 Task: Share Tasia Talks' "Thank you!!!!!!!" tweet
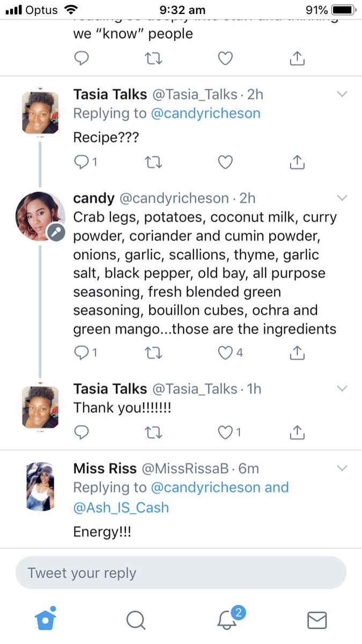(297, 431)
